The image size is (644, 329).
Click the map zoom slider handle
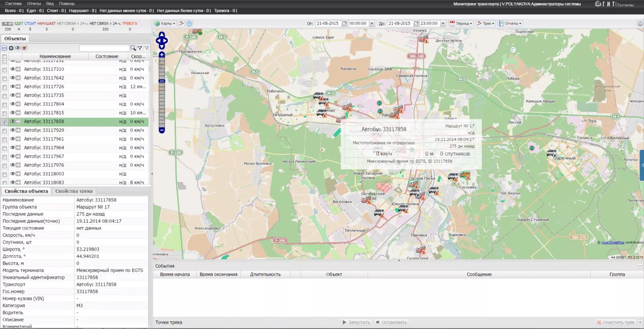point(162,81)
